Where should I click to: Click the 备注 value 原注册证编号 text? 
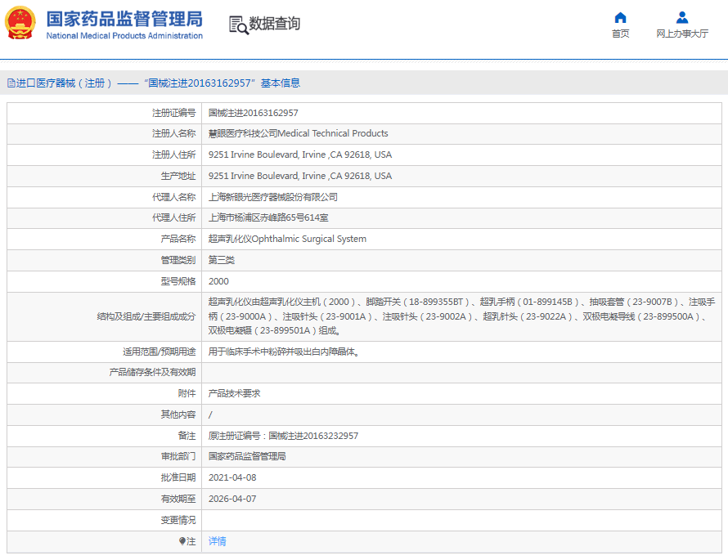[283, 436]
